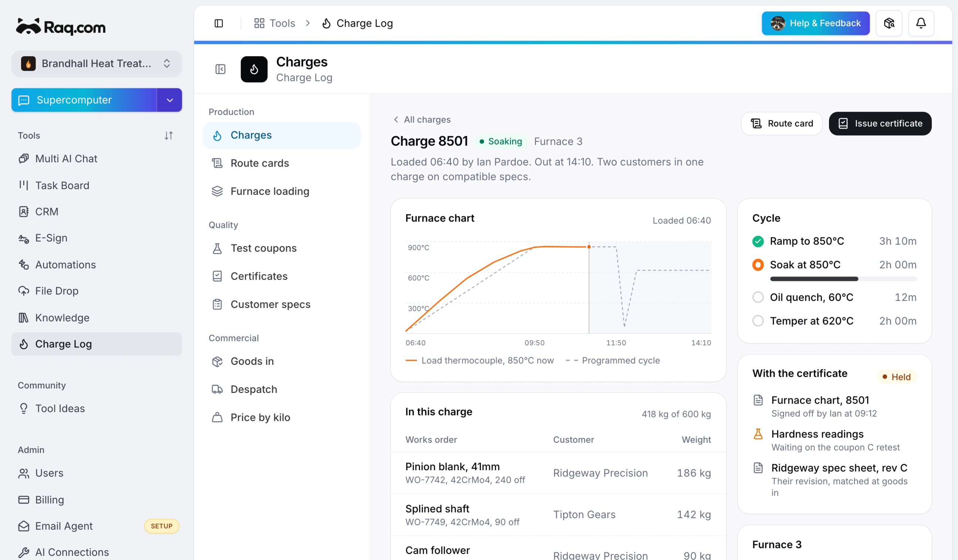Click Issue certificate button
The height and width of the screenshot is (560, 958).
[880, 123]
